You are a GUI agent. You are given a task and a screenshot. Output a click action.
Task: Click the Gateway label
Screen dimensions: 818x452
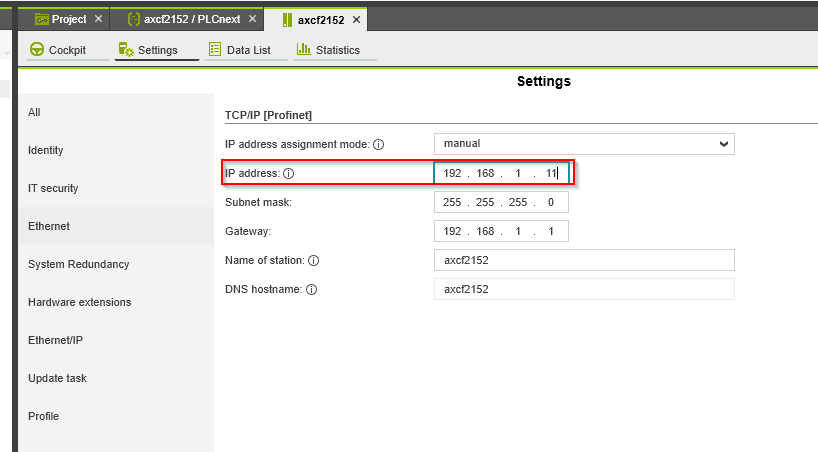point(248,231)
